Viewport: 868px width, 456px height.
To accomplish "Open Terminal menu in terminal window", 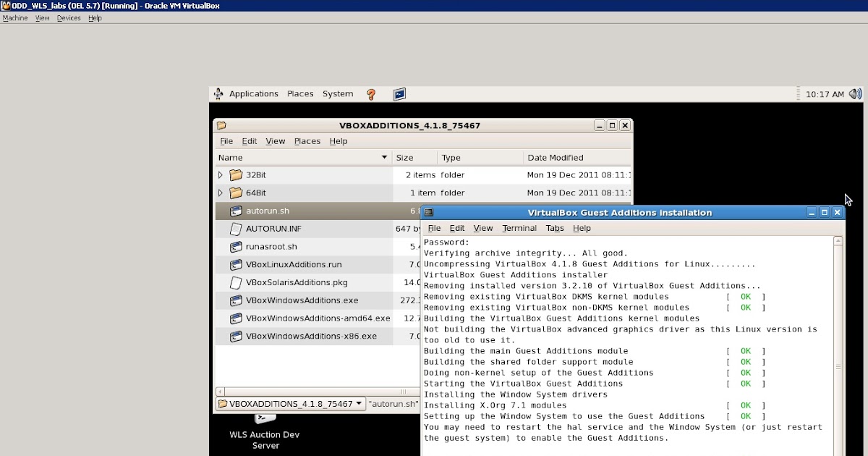I will [519, 228].
